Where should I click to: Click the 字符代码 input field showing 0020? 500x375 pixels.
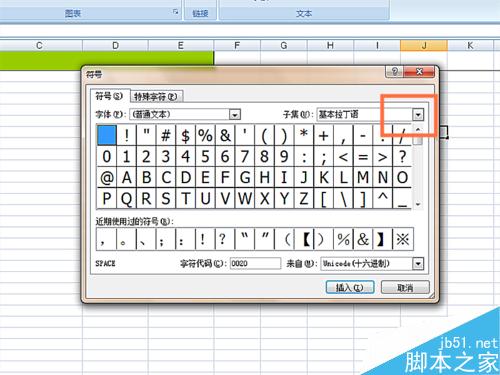255,264
